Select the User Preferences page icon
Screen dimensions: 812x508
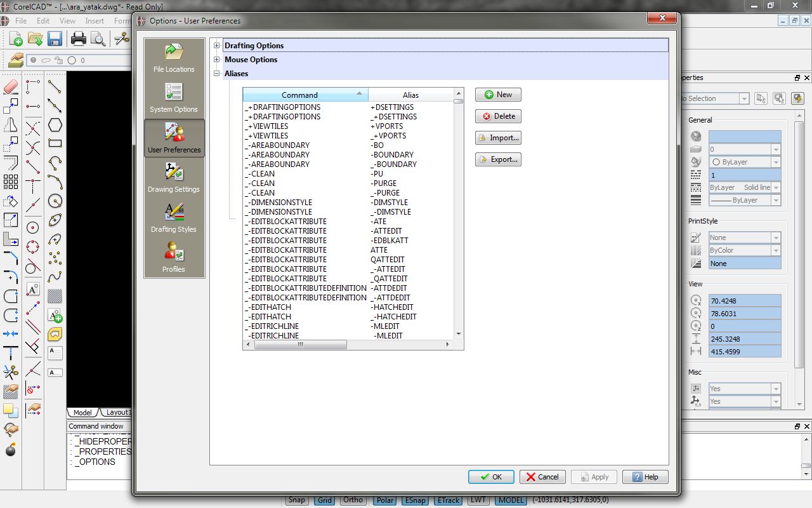point(174,138)
